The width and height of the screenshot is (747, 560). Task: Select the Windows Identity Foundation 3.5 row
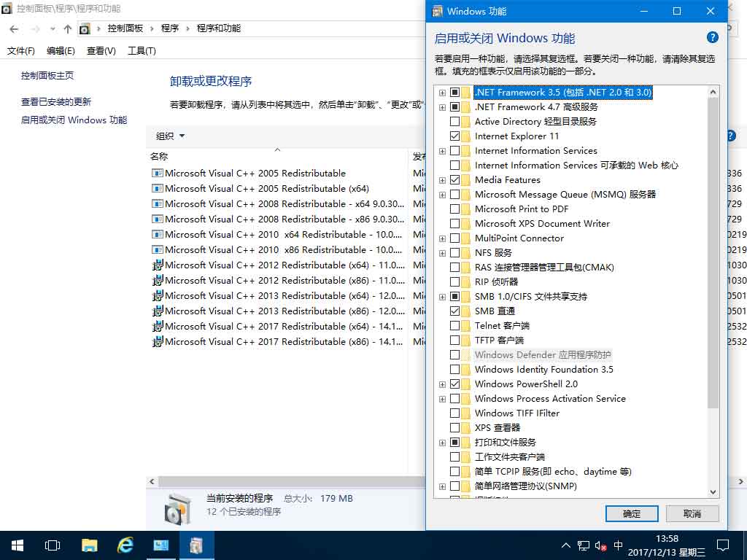pyautogui.click(x=543, y=370)
